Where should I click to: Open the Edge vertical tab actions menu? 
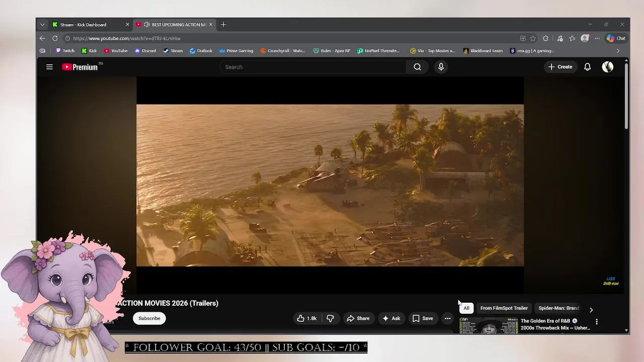tap(42, 25)
